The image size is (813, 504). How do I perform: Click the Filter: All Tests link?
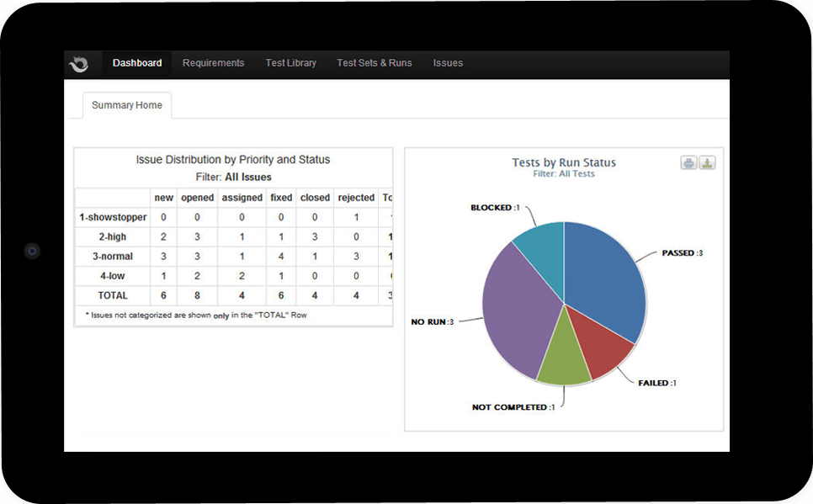[564, 174]
